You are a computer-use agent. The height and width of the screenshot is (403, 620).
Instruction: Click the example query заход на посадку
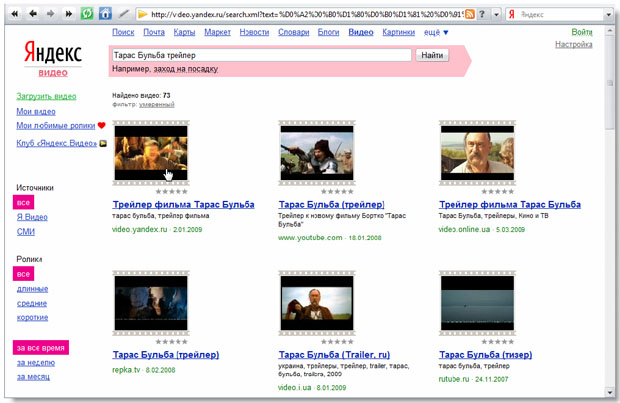[185, 69]
